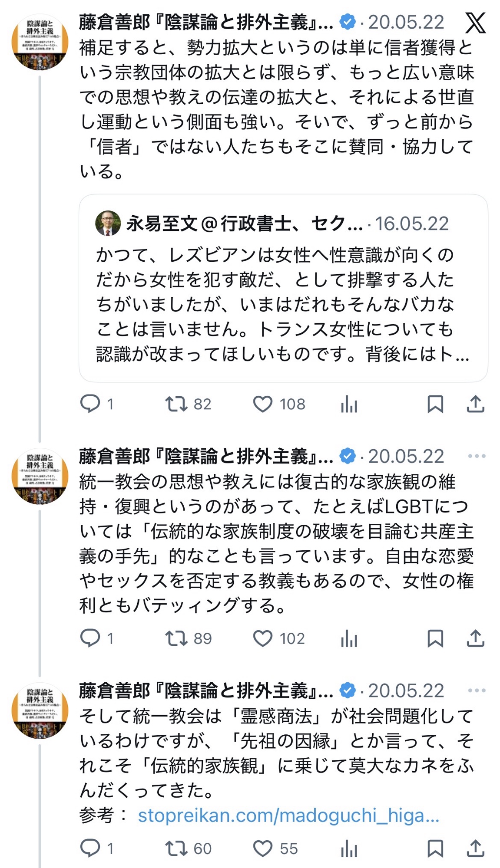Open the stopreikan.com link
The height and width of the screenshot is (868, 500).
pos(288,815)
